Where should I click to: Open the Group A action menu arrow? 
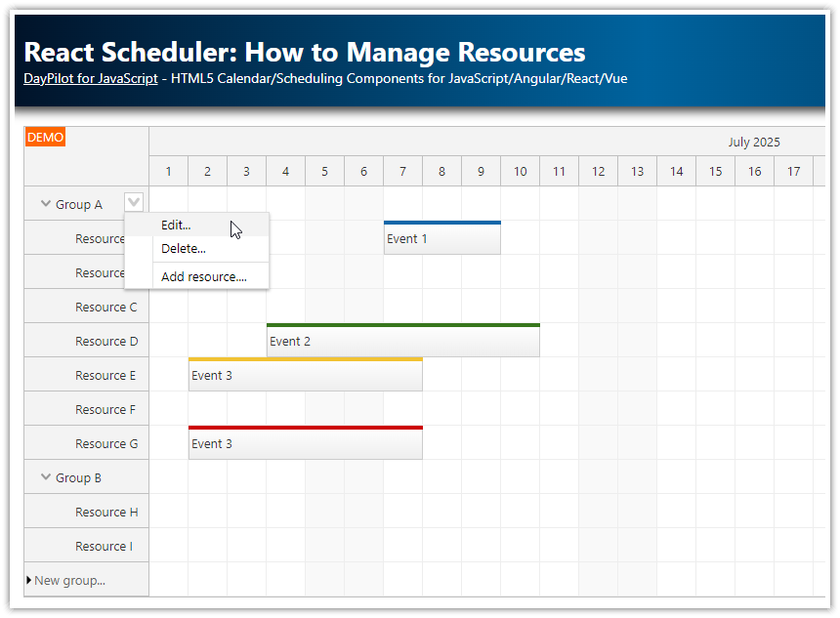(x=134, y=202)
